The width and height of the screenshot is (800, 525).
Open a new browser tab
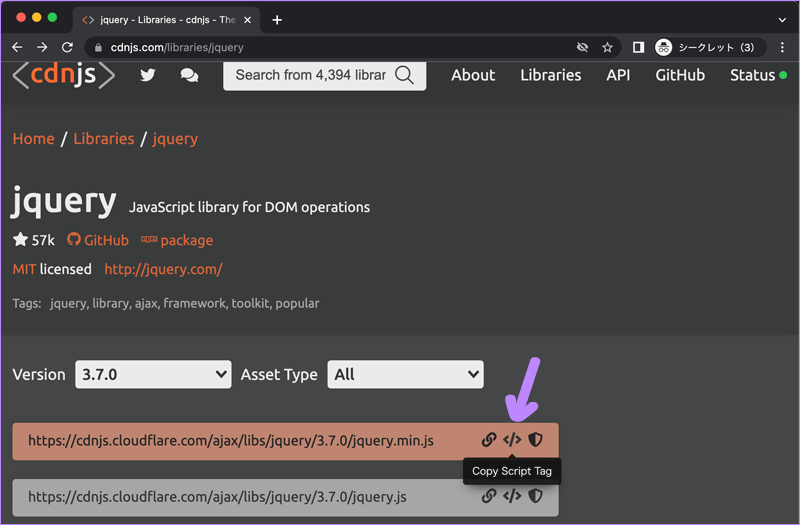click(x=277, y=20)
